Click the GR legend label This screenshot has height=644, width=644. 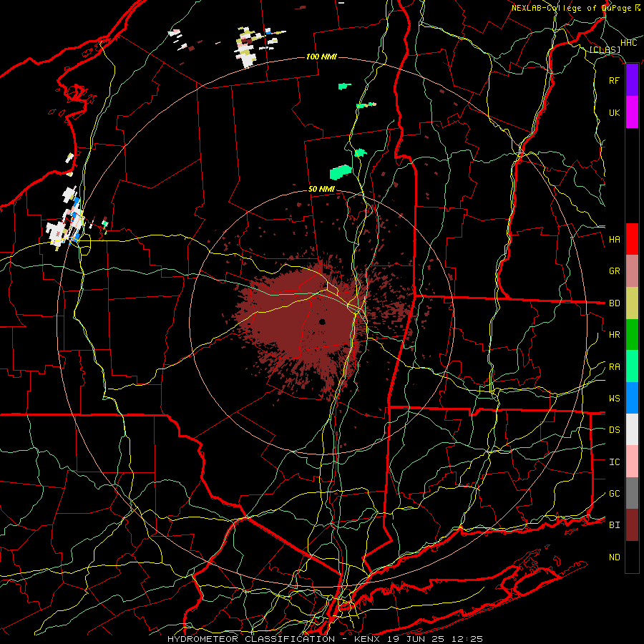click(615, 271)
